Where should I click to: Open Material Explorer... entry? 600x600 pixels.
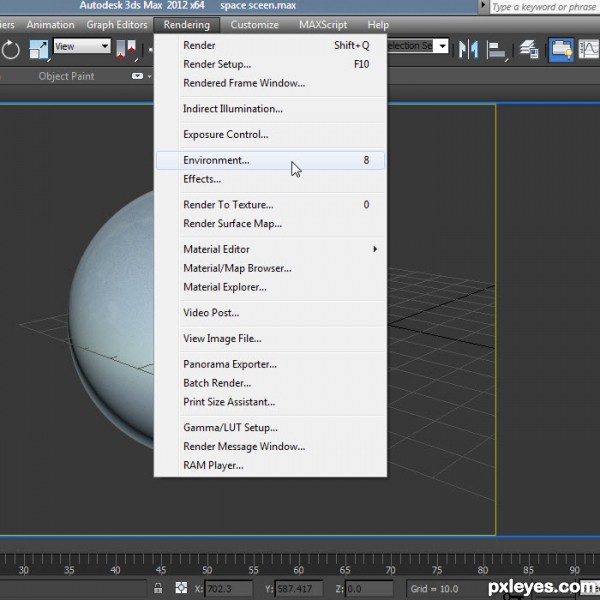pyautogui.click(x=270, y=287)
